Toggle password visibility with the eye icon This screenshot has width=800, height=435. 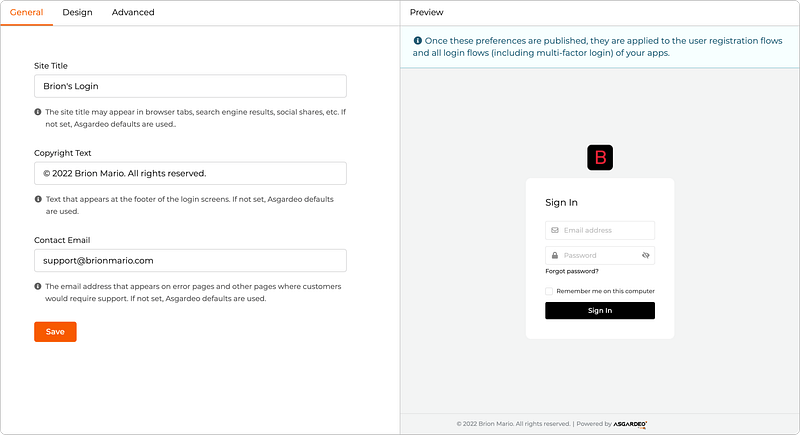point(645,255)
